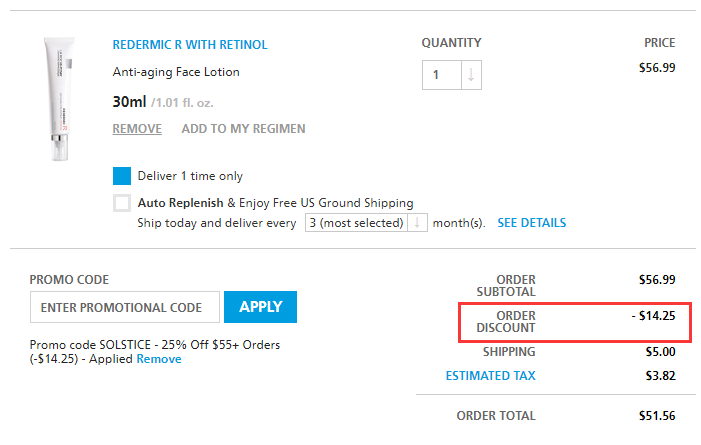Viewport: 701px width, 445px height.
Task: Enable the Auto Replenish checkbox
Action: pyautogui.click(x=122, y=203)
